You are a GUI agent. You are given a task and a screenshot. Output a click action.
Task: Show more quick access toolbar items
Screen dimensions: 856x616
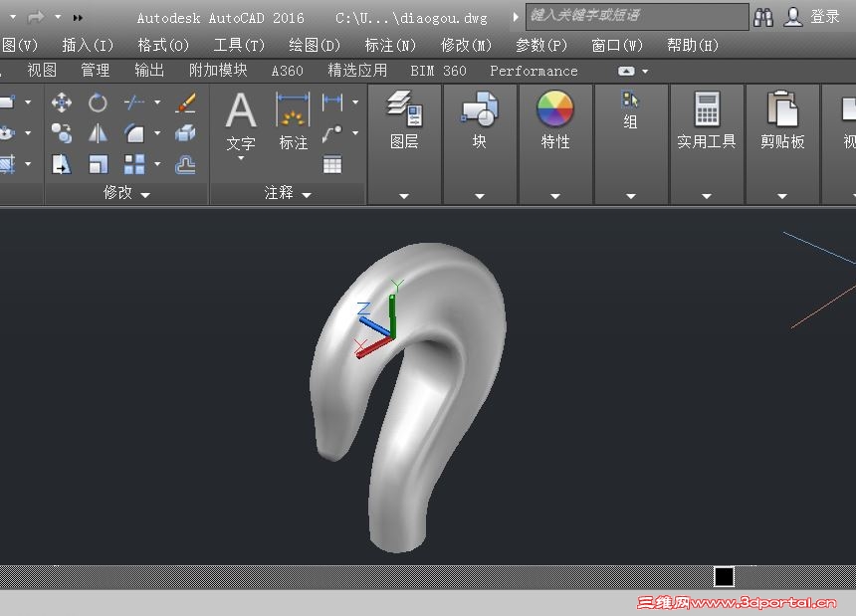tap(78, 18)
